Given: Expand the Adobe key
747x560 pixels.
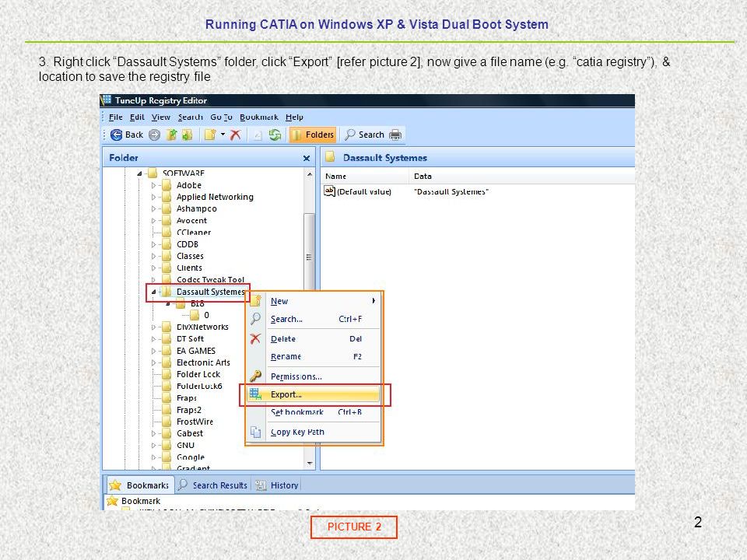Looking at the screenshot, I should click(x=153, y=185).
